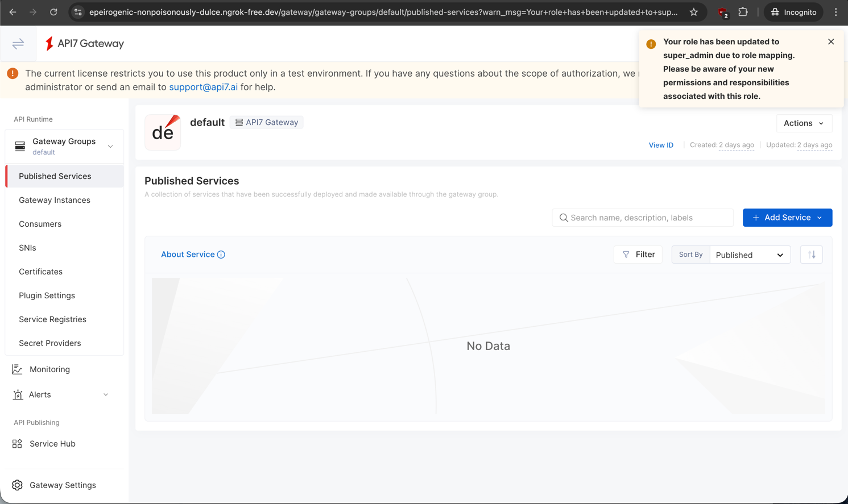Viewport: 848px width, 504px height.
Task: Expand the Sort By Published dropdown
Action: tap(750, 255)
